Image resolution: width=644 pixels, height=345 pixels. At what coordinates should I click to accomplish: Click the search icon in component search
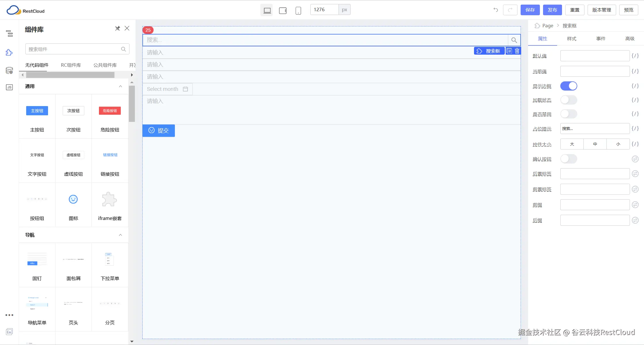pos(123,49)
